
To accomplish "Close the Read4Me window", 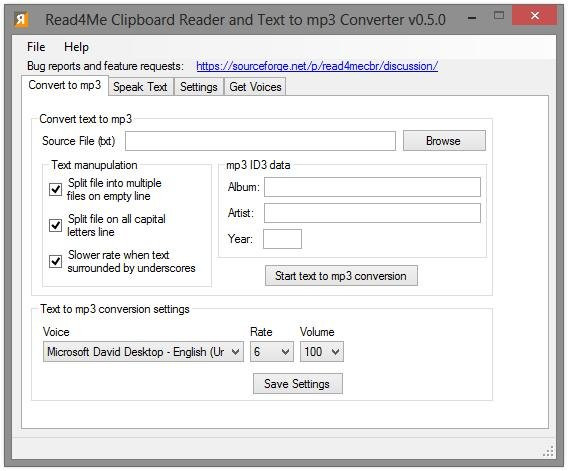I will 535,16.
